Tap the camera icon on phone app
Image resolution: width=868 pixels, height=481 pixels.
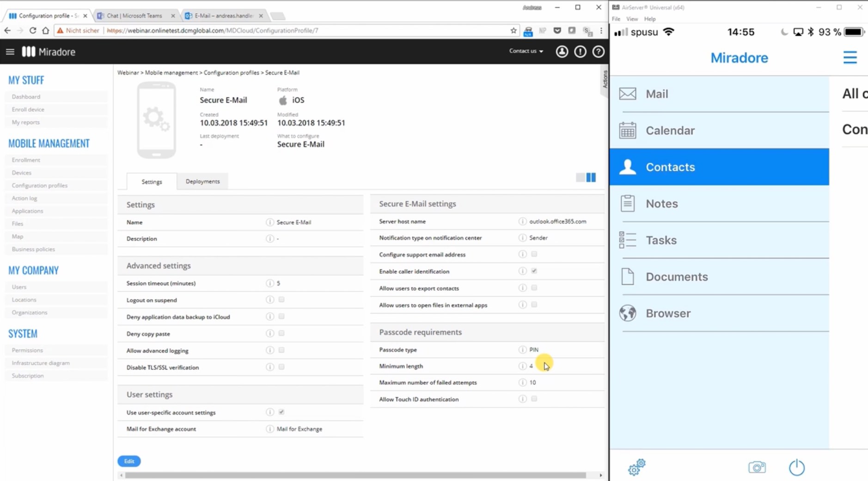757,467
